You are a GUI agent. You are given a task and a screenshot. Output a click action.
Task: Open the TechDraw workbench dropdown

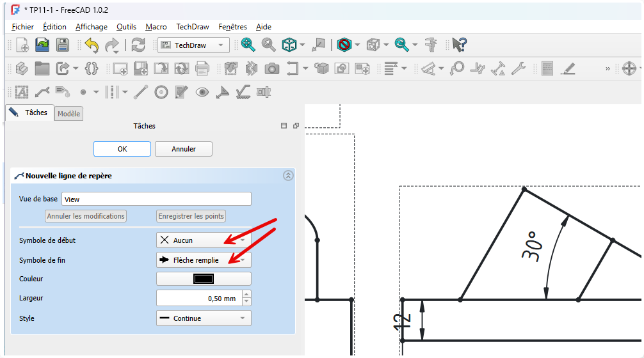pos(193,45)
